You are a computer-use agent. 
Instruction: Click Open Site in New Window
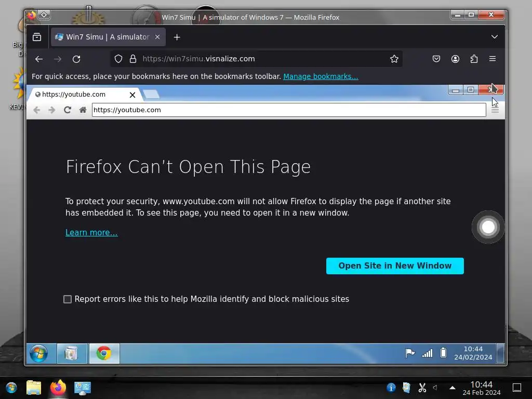tap(395, 266)
